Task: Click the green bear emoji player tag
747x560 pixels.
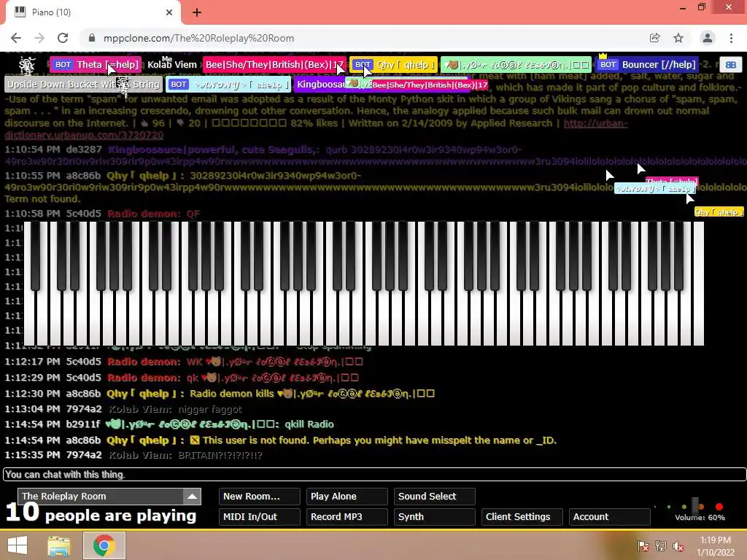Action: [x=516, y=64]
